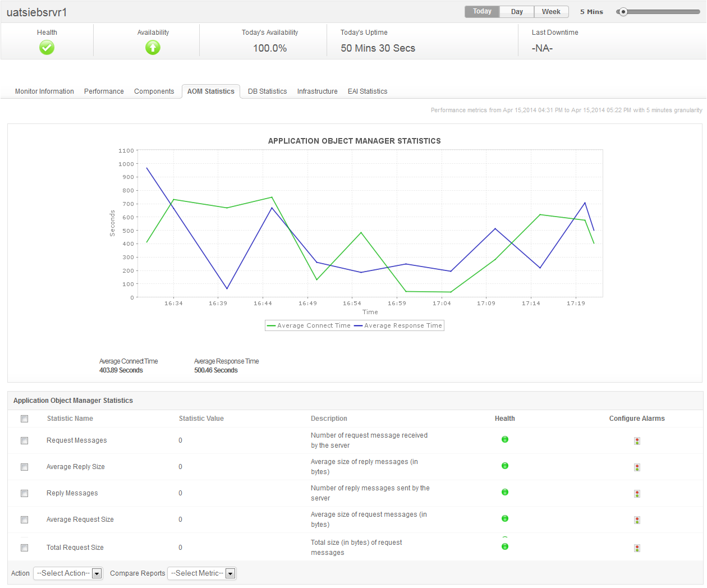The image size is (707, 588).
Task: Switch time range to Week
Action: click(x=550, y=12)
